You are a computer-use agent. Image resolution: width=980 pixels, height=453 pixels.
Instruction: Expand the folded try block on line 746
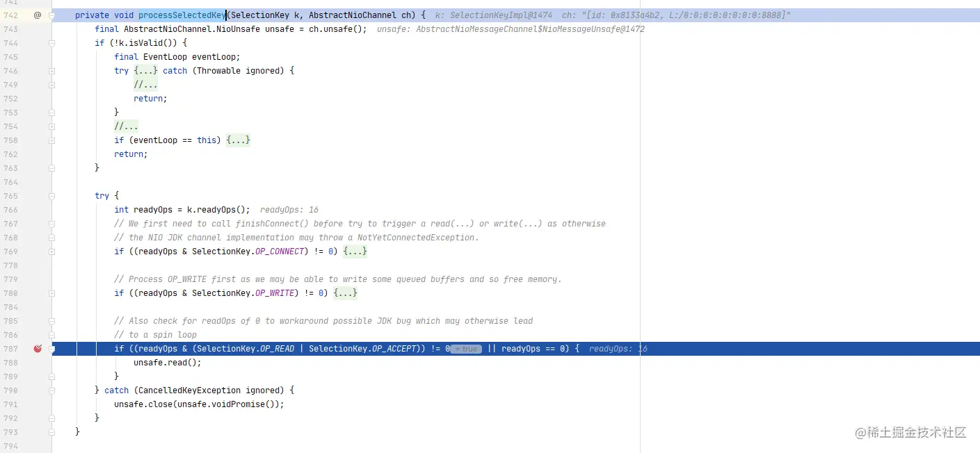pyautogui.click(x=51, y=71)
